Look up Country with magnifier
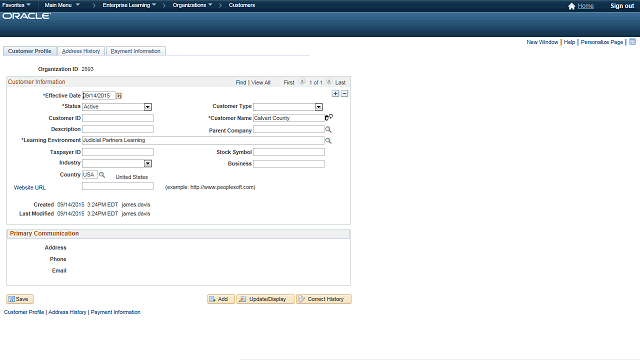 [x=102, y=175]
